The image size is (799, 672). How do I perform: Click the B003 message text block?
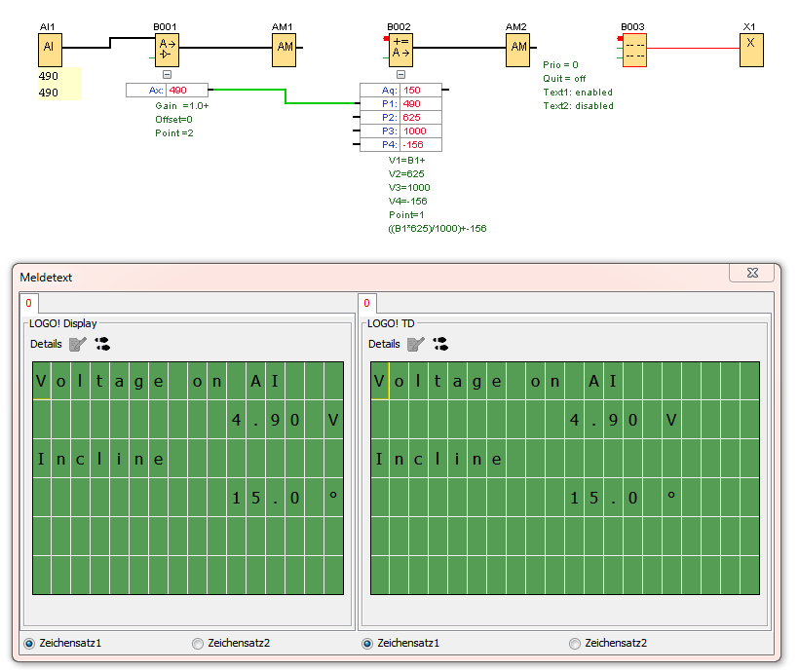point(634,50)
